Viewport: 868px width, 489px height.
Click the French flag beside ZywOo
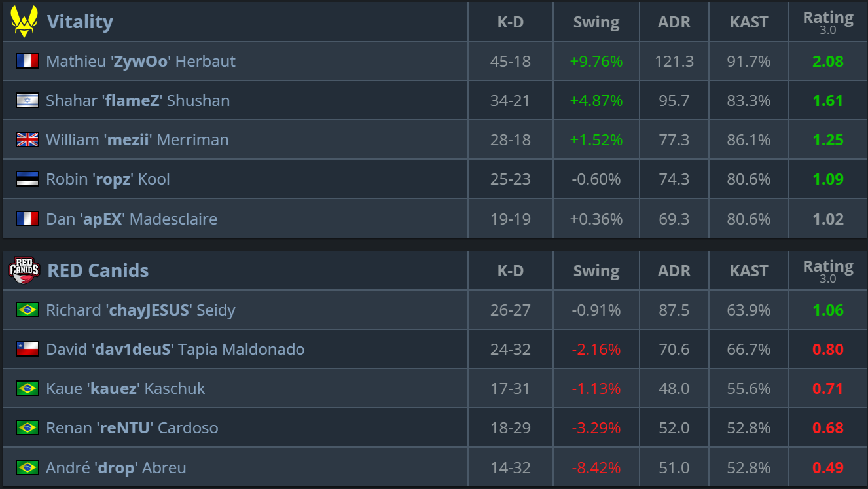(x=27, y=62)
